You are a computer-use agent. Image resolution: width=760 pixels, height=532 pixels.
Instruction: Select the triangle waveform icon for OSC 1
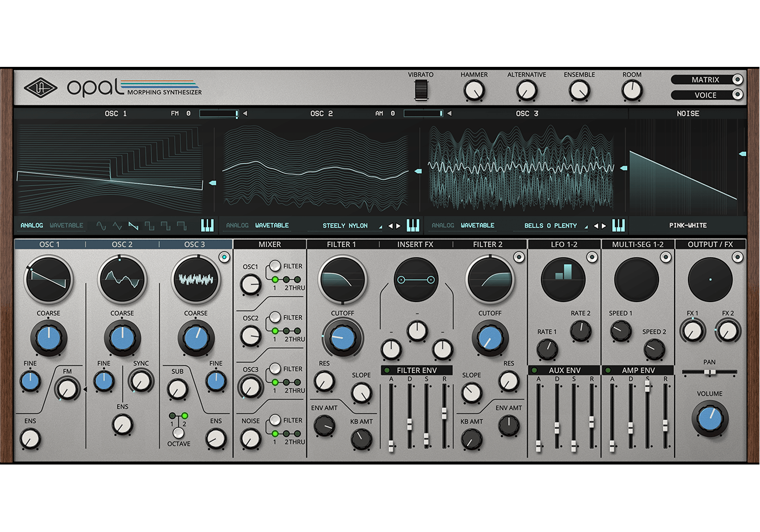click(118, 225)
